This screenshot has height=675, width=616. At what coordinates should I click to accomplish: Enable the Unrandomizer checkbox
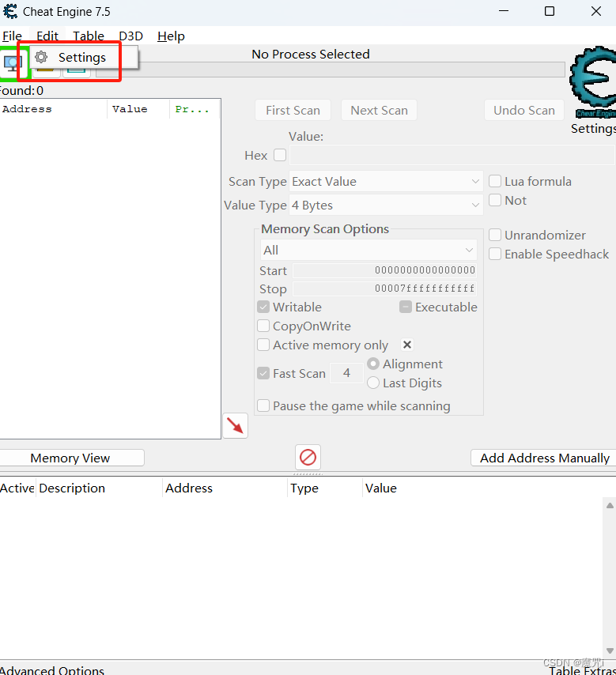tap(495, 235)
